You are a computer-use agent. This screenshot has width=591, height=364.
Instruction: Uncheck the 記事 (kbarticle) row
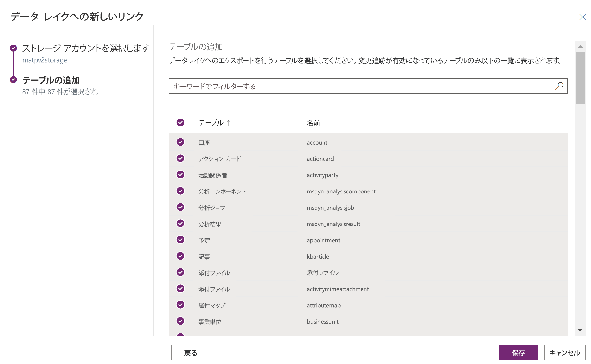click(180, 256)
